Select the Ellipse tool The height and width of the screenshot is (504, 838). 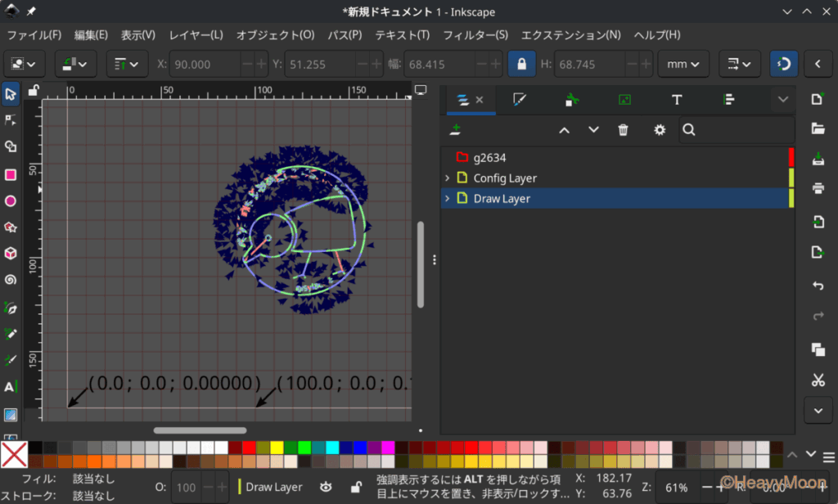[11, 200]
